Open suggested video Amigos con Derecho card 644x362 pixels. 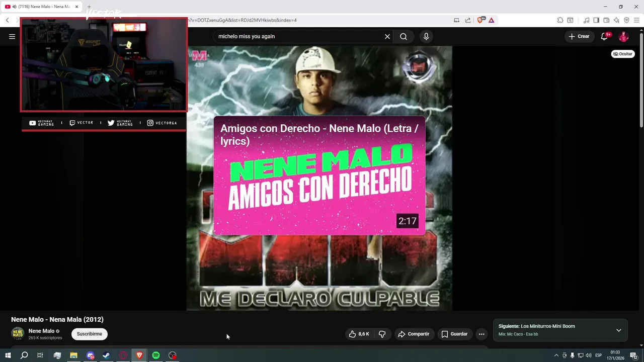[x=319, y=175]
